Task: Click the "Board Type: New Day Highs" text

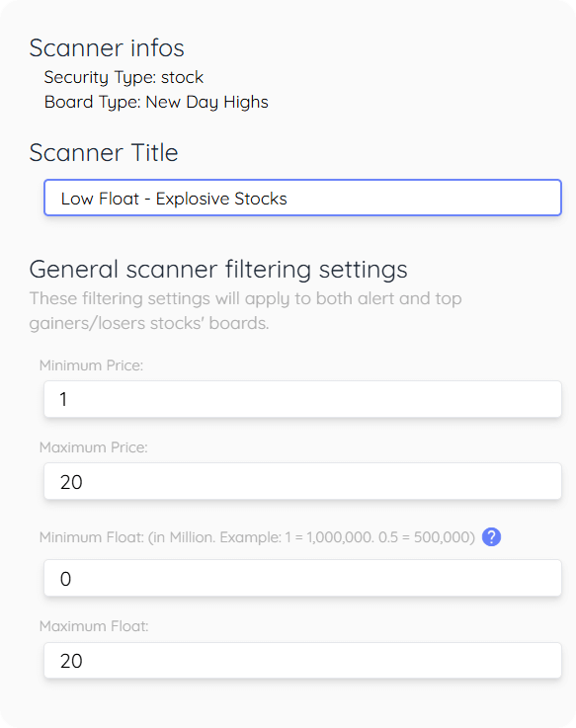Action: coord(156,102)
